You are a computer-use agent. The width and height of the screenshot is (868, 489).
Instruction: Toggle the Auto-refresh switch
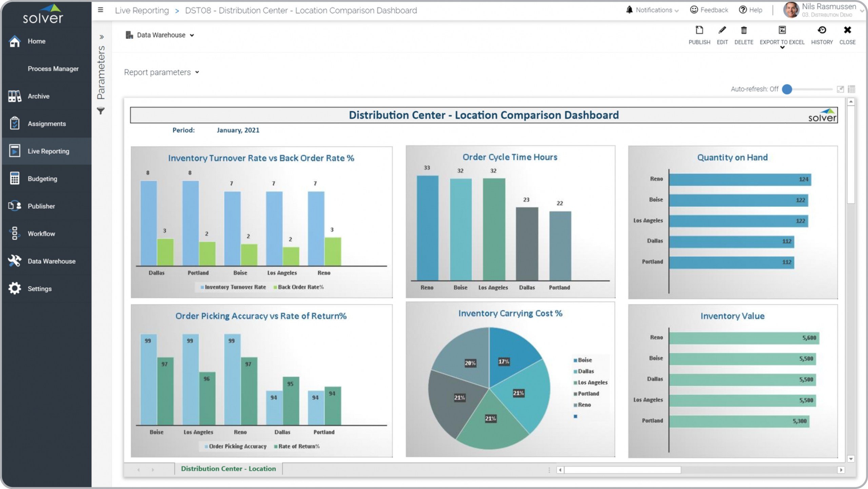coord(787,89)
